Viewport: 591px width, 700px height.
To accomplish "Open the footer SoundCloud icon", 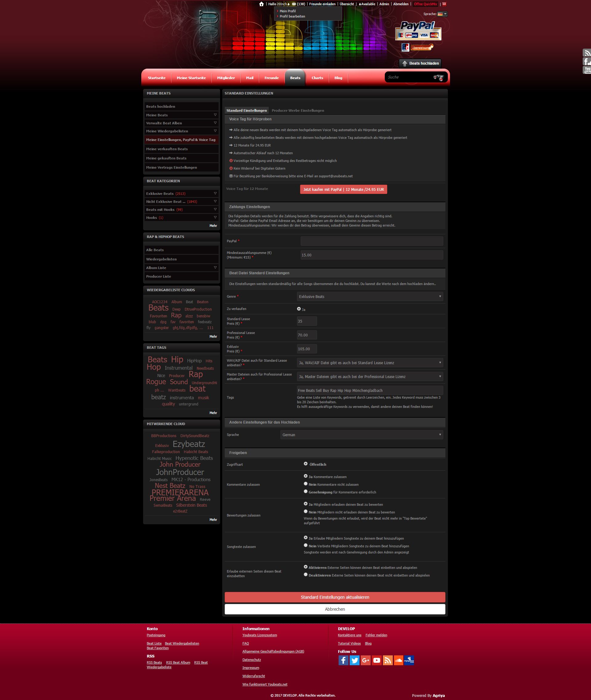I will [398, 660].
